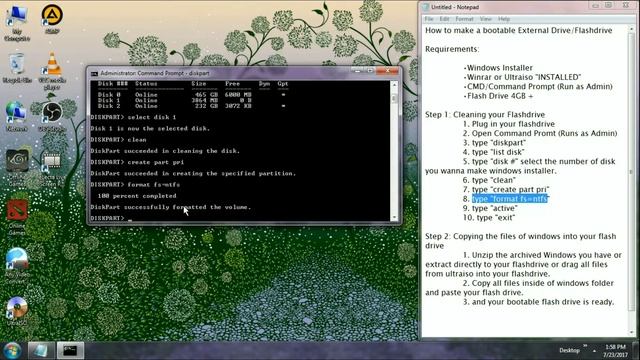Open the Network desktop icon

(x=17, y=116)
